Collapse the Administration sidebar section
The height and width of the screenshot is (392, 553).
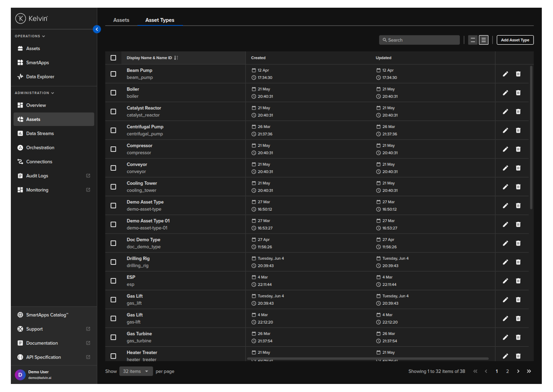[34, 93]
